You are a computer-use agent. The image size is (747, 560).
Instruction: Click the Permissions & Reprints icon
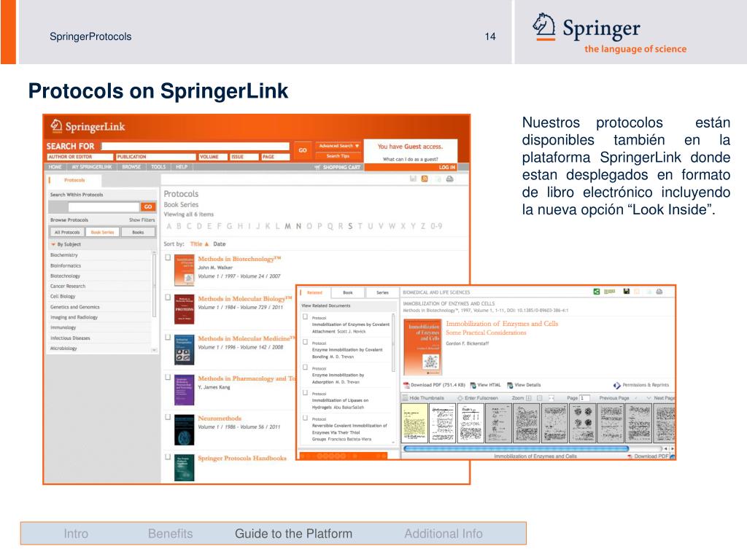[x=617, y=385]
